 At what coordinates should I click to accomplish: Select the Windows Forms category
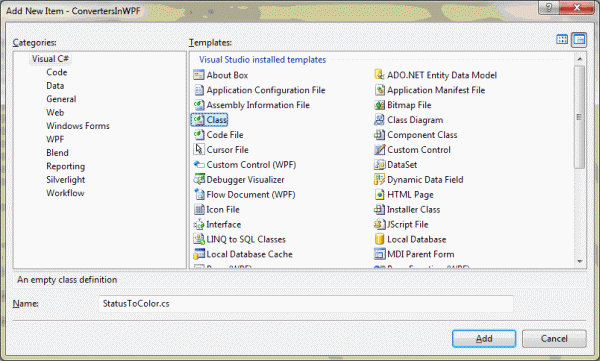pyautogui.click(x=78, y=126)
